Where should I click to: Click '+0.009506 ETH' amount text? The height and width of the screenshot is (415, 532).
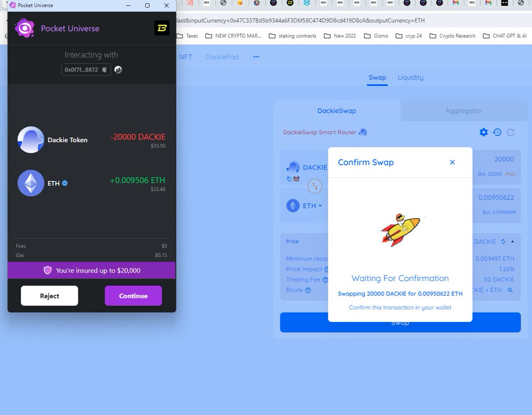tap(137, 180)
